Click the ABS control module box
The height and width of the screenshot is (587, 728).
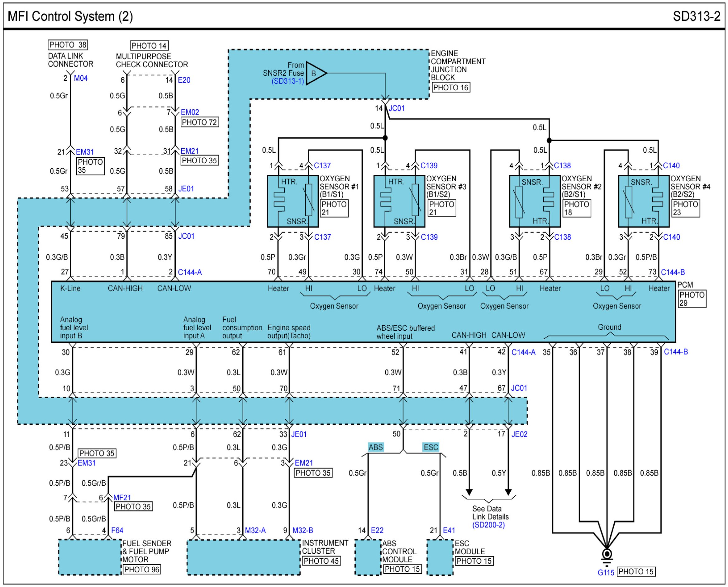coord(368,557)
